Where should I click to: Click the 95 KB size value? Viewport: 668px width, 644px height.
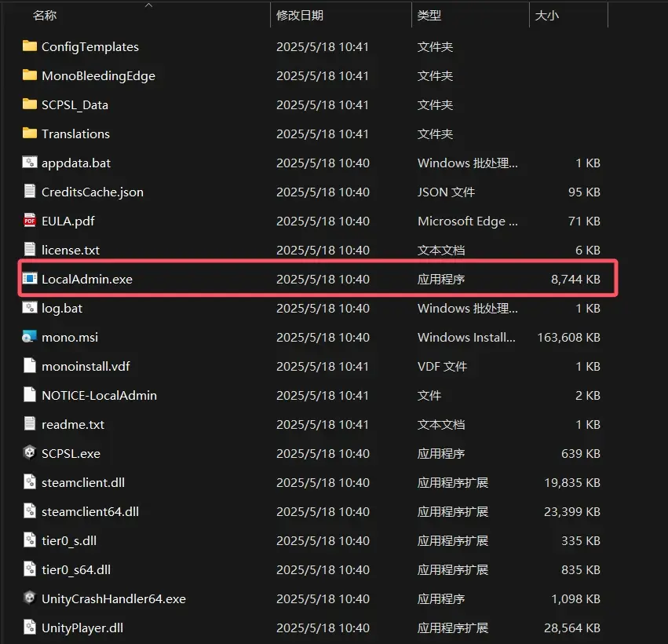click(584, 192)
